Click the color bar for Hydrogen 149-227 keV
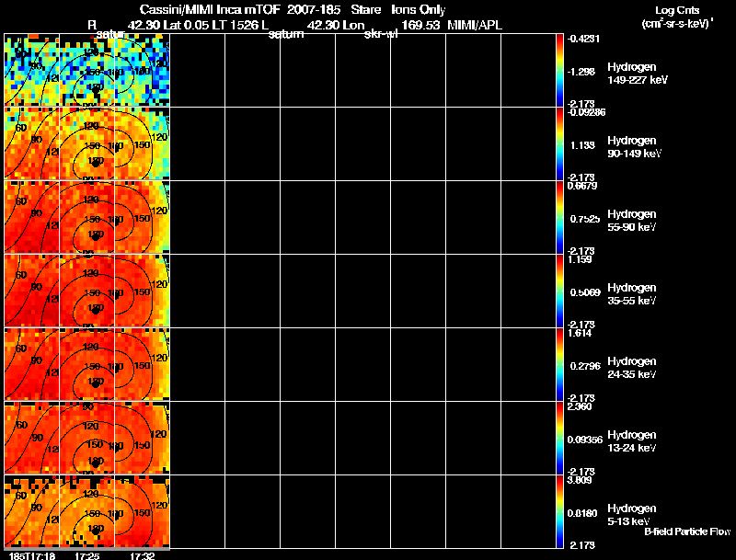Image resolution: width=736 pixels, height=560 pixels. (559, 70)
